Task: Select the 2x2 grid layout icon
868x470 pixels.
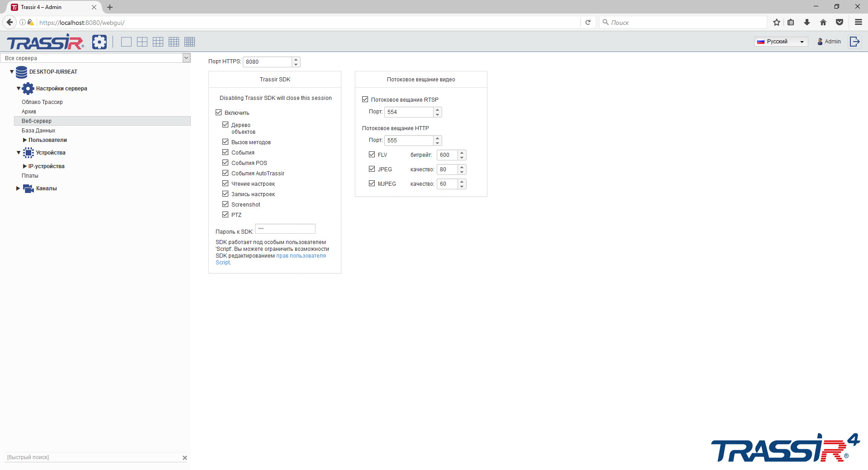Action: [142, 42]
